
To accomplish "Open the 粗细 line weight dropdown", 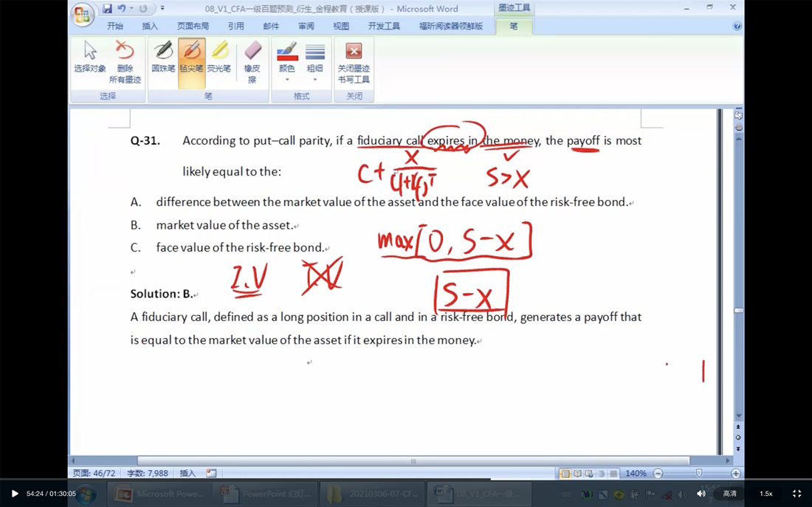I will [x=315, y=62].
